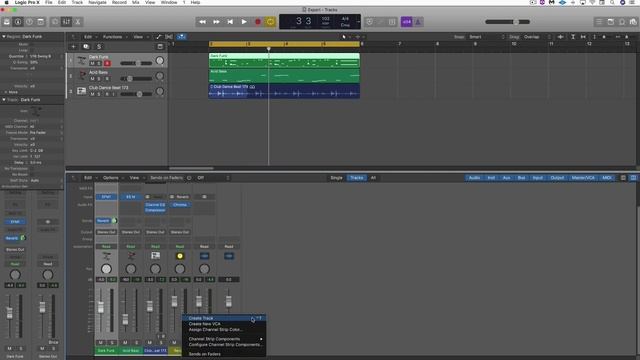The image size is (640, 360).
Task: Collapse the Region: Dark Funk inspector section
Action: pos(4,37)
